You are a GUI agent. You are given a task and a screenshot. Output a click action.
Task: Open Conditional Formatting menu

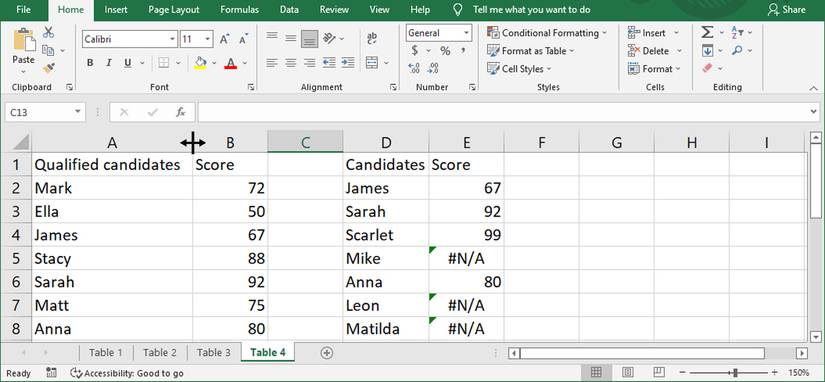tap(547, 33)
